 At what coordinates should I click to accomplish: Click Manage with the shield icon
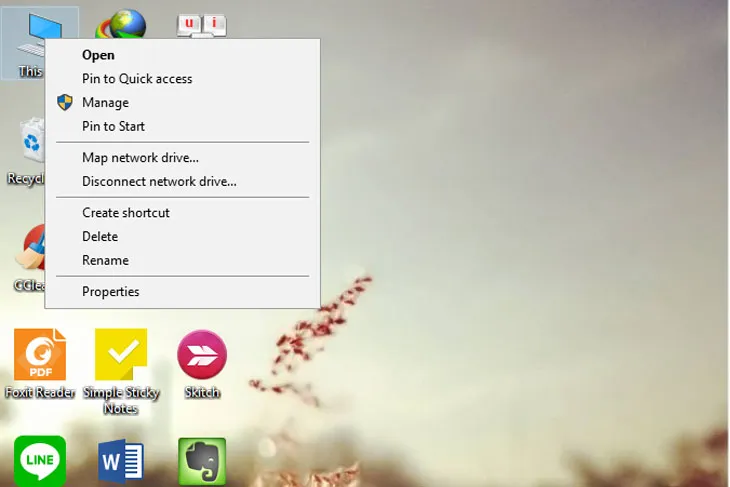pyautogui.click(x=105, y=103)
